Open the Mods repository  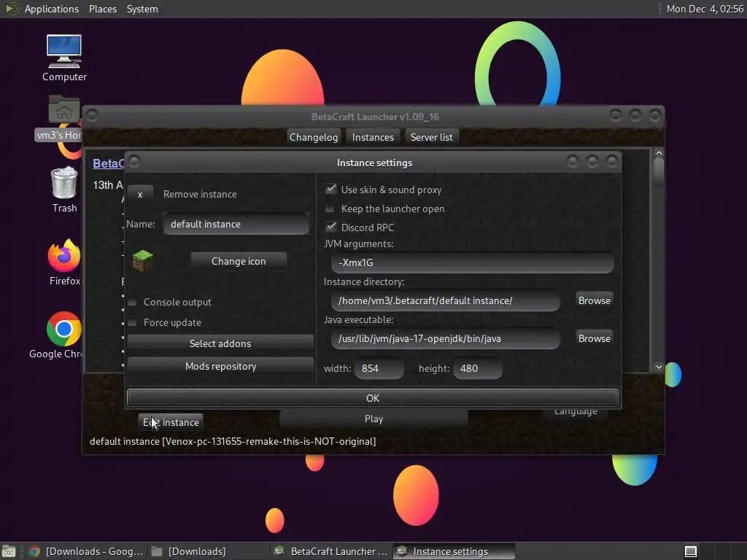tap(220, 366)
